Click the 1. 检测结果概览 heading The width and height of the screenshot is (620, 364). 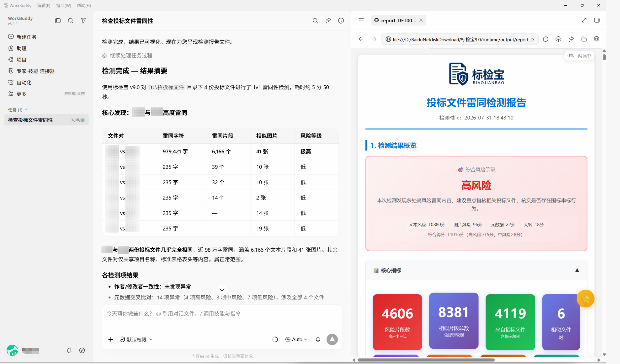point(393,145)
